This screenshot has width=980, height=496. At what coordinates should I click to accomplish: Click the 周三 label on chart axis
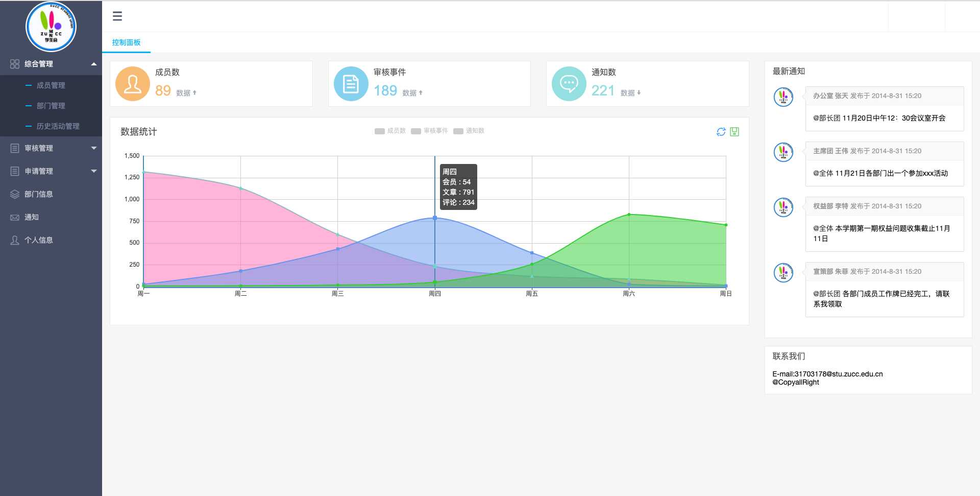(x=338, y=294)
